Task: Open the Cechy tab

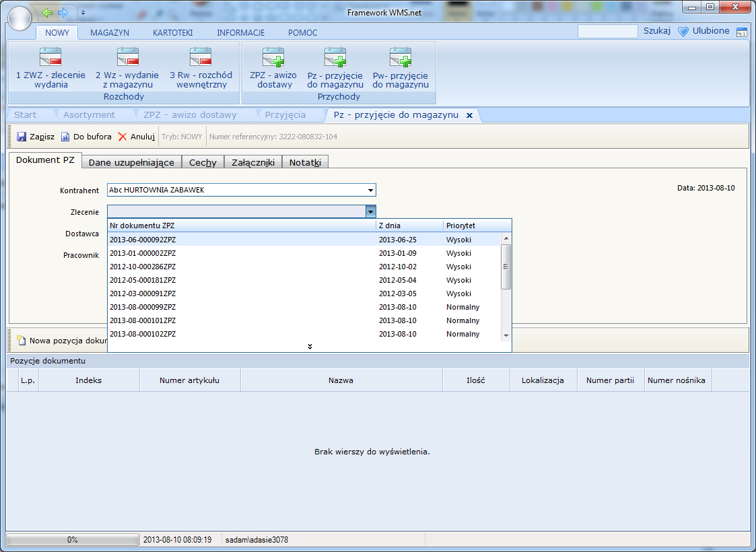Action: tap(203, 162)
